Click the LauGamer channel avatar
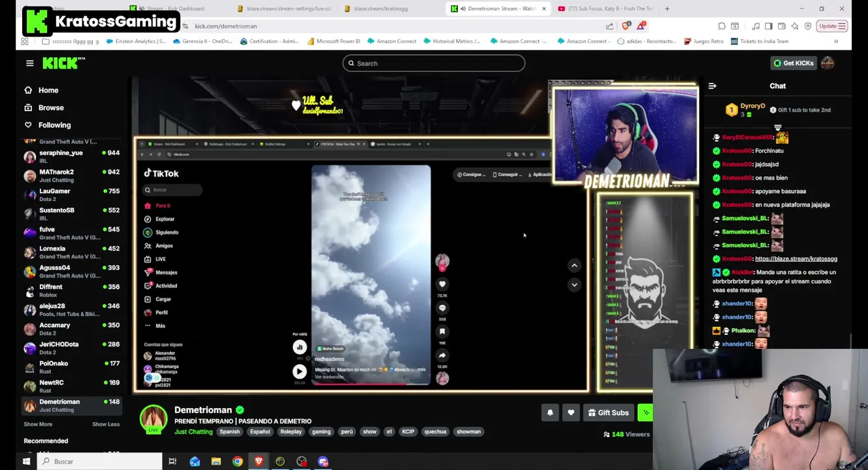 point(29,195)
